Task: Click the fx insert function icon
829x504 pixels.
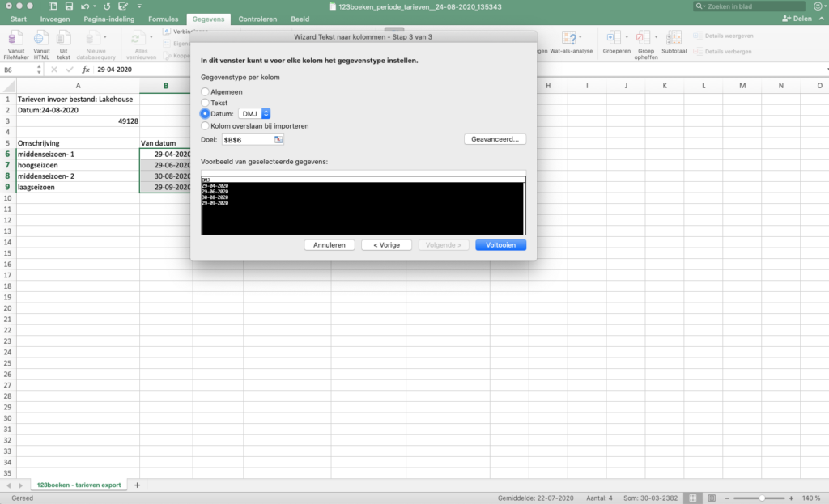Action: pos(86,70)
